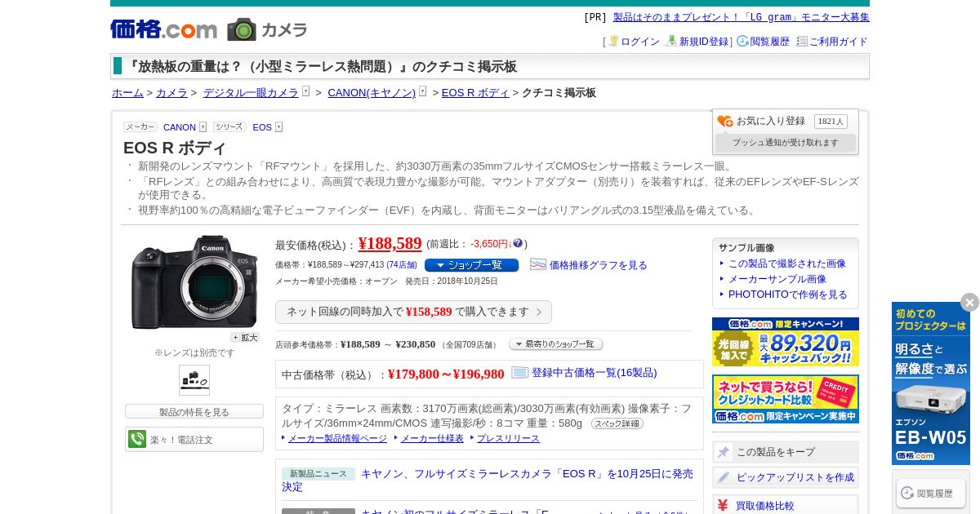980x514 pixels.
Task: Open EOS R ボディ breadcrumb link
Action: coord(475,93)
